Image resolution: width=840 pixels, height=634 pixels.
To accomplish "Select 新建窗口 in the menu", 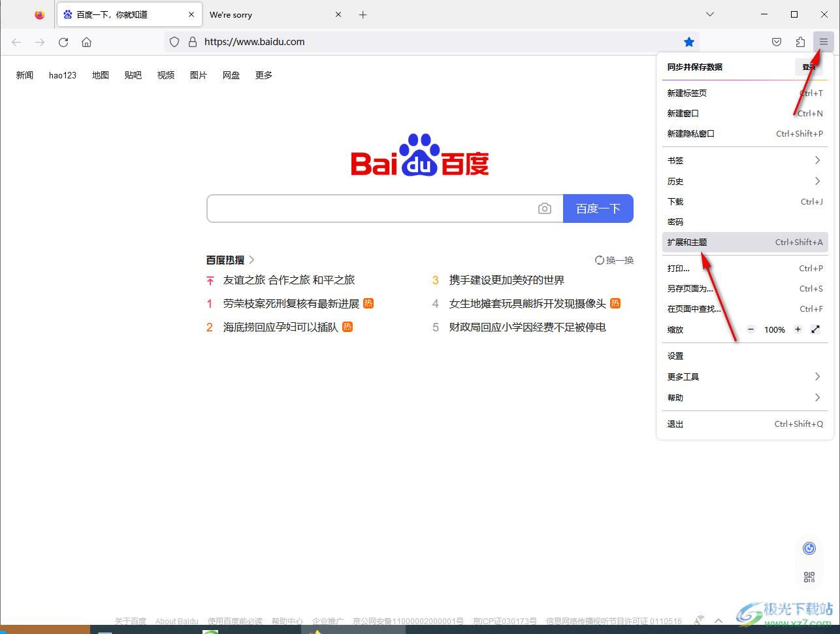I will [x=745, y=113].
